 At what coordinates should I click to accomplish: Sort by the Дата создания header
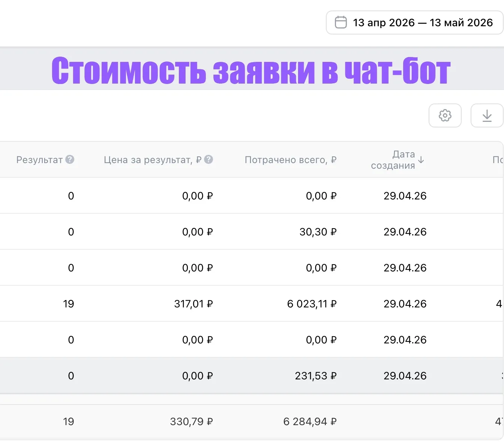tap(393, 160)
